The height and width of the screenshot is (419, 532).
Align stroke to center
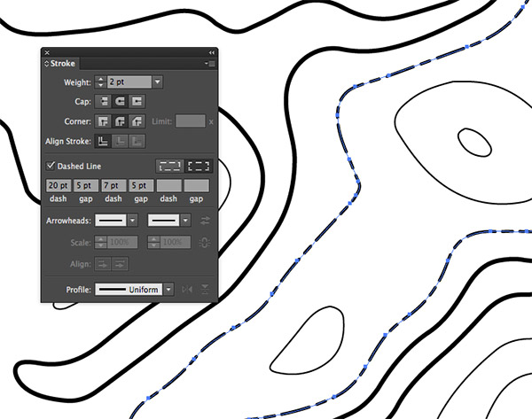coord(103,142)
